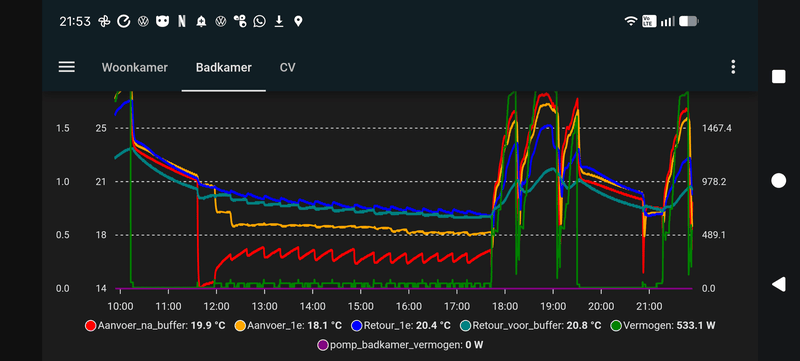This screenshot has width=800, height=361.
Task: Toggle Retour_voor_buffer series in the legend
Action: tap(531, 325)
